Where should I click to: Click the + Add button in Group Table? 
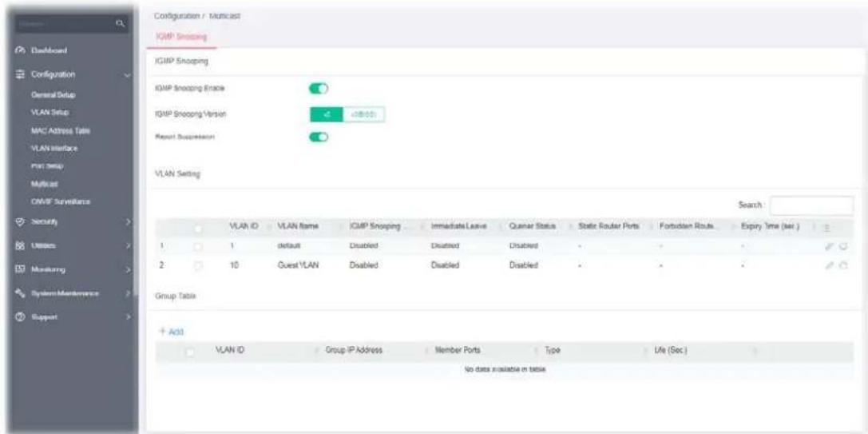point(171,332)
